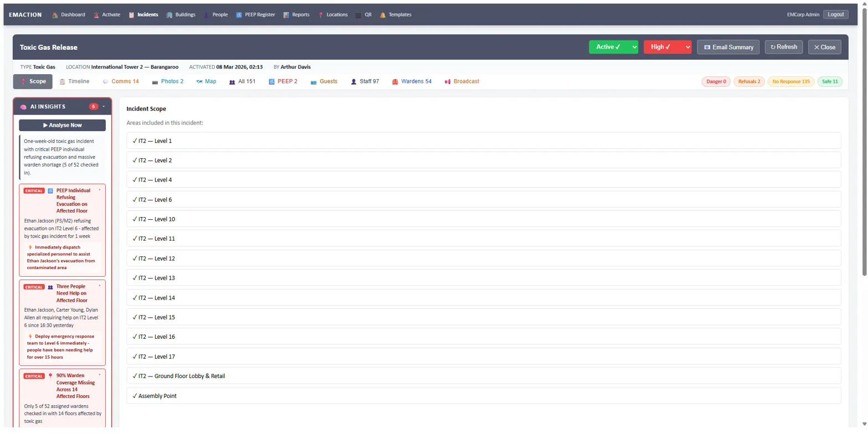Click the IT2 — Level 15 scope row
868x434 pixels.
coord(483,317)
